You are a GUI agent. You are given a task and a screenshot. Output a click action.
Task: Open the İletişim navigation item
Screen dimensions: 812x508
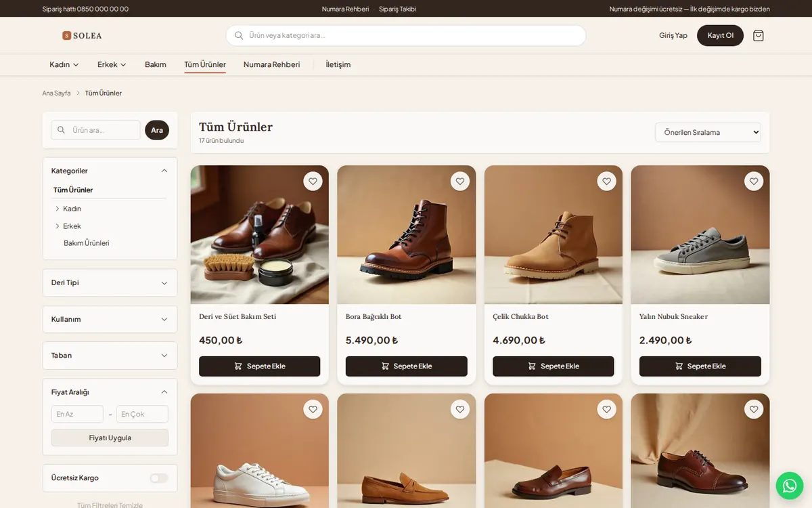(x=338, y=64)
